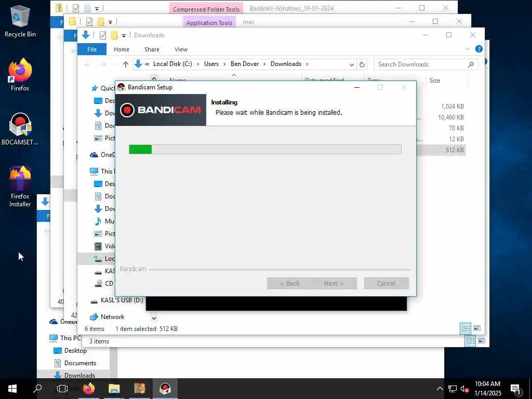
Task: Refresh the Downloads folder view
Action: click(x=362, y=64)
